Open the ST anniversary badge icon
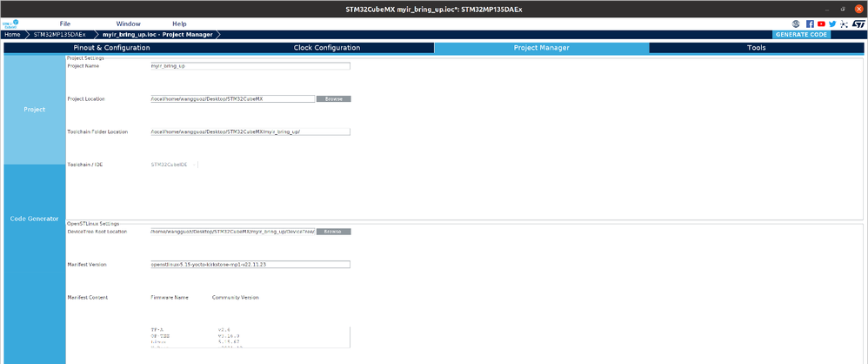 coord(796,24)
